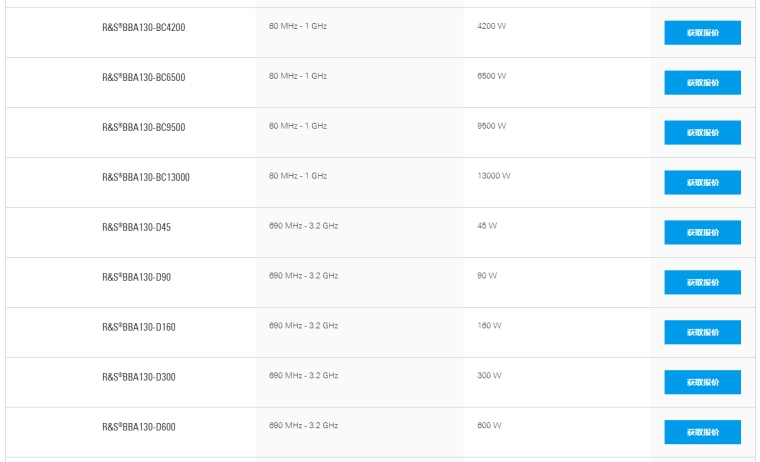
Task: Open the R&S BBA130-D160 product name
Action: pos(139,328)
